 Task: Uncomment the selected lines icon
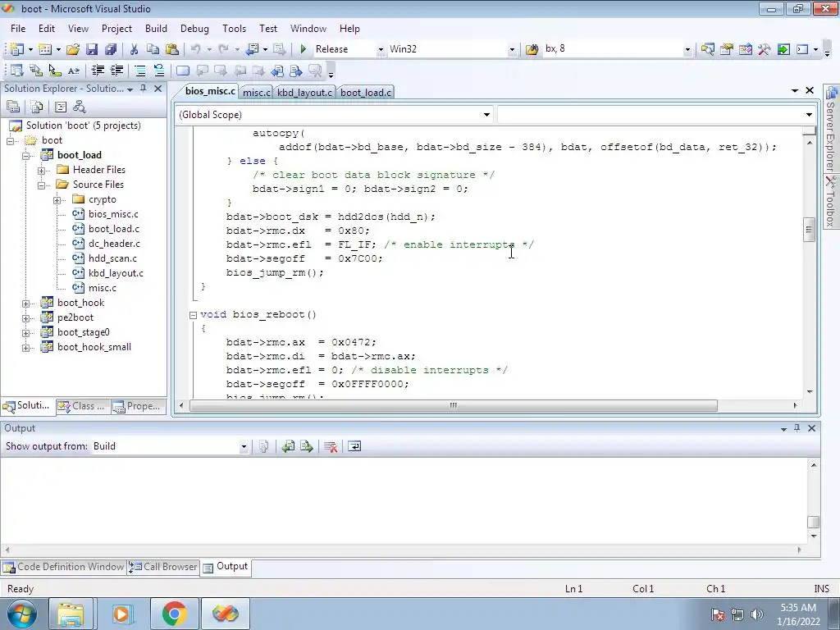click(x=158, y=71)
